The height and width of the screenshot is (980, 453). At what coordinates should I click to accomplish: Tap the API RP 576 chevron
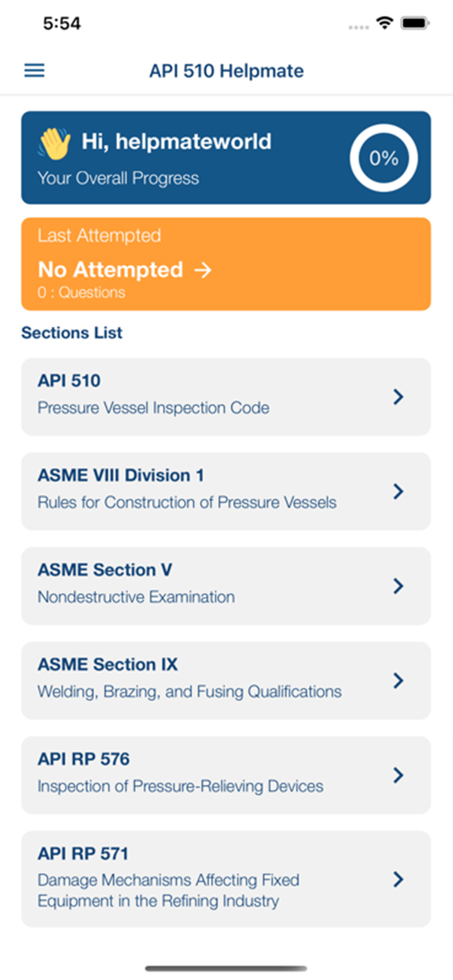(x=398, y=775)
